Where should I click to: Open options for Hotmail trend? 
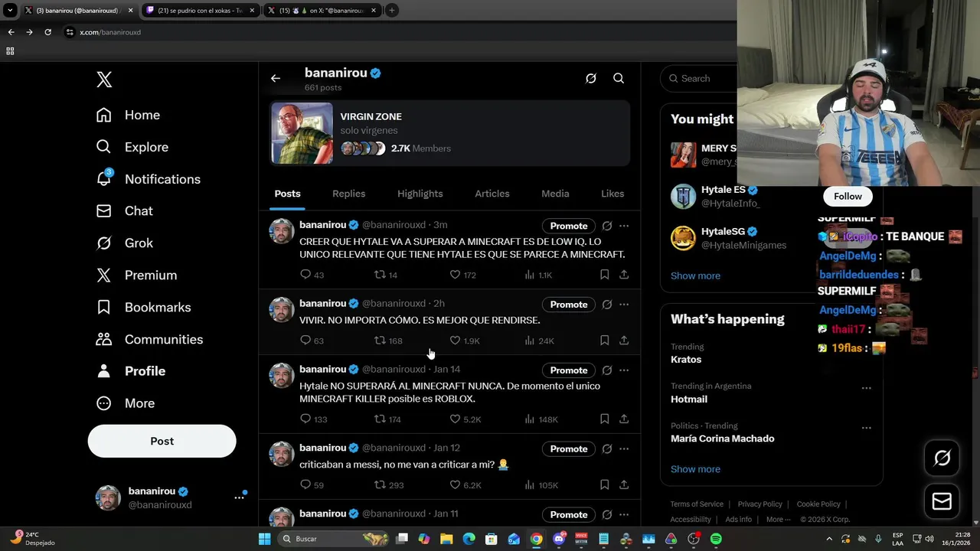coord(866,388)
